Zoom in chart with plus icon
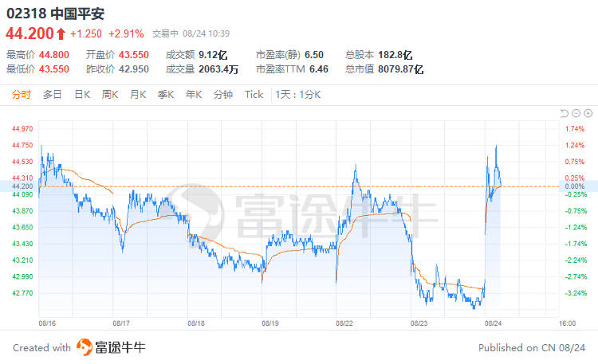This screenshot has height=364, width=598. pyautogui.click(x=588, y=113)
